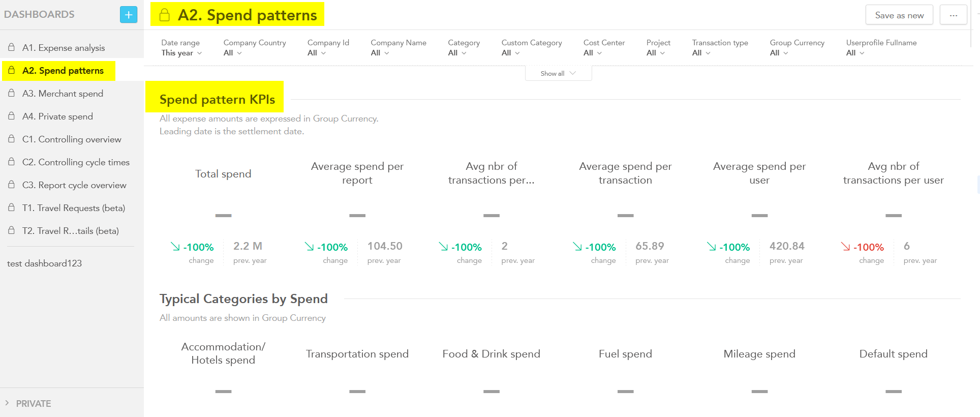Open test dashboard123

44,263
